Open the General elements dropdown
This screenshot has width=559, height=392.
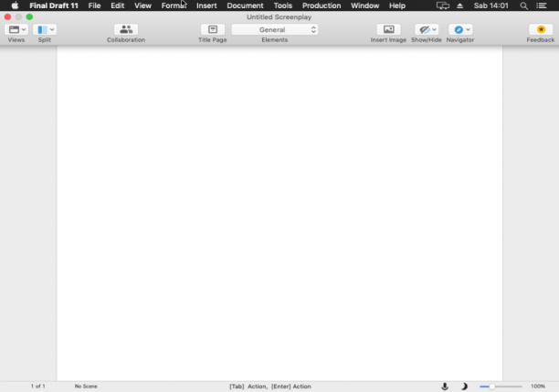point(275,29)
